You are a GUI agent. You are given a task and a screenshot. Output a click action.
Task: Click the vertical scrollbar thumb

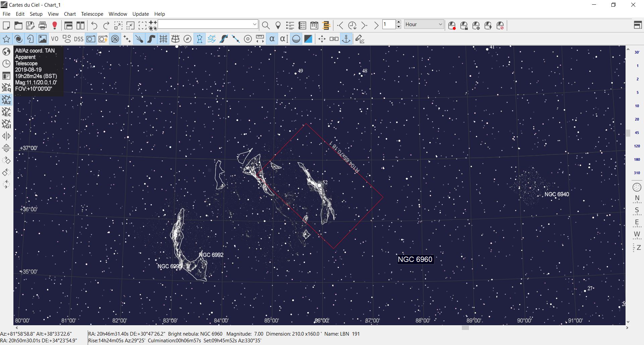[628, 133]
